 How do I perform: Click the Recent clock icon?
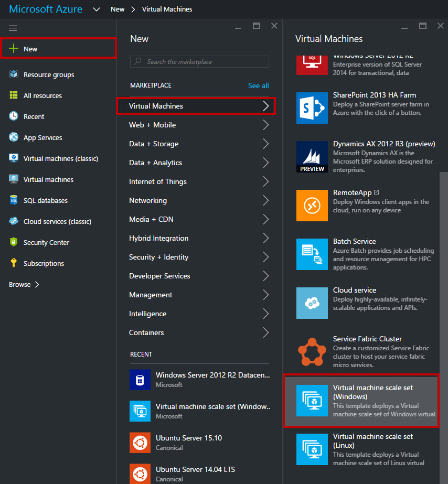(x=14, y=116)
